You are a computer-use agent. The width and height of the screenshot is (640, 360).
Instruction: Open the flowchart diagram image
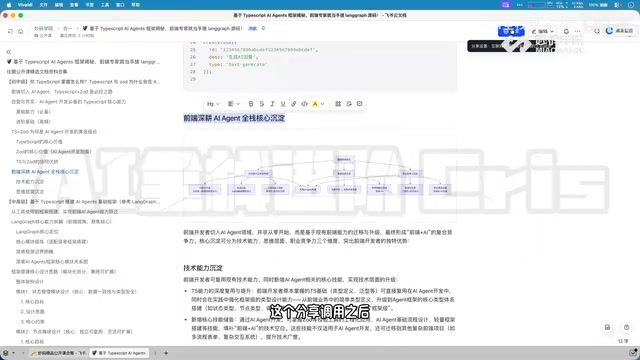point(319,176)
